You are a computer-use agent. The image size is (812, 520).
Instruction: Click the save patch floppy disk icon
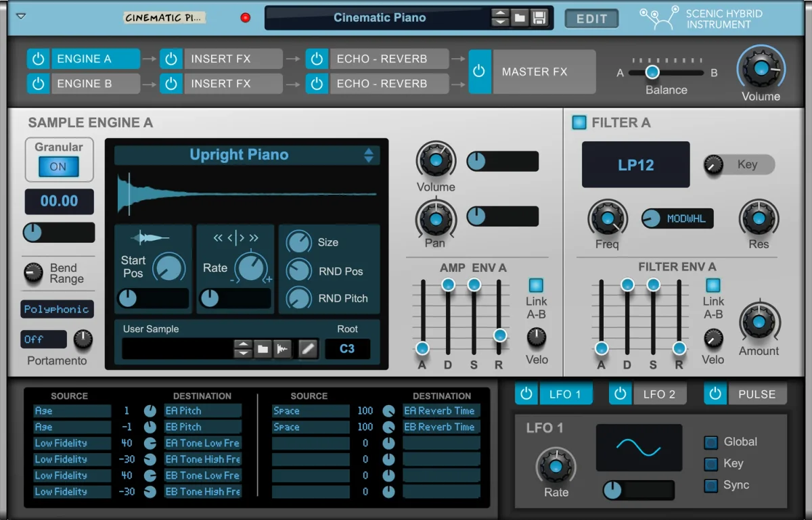[x=539, y=18]
